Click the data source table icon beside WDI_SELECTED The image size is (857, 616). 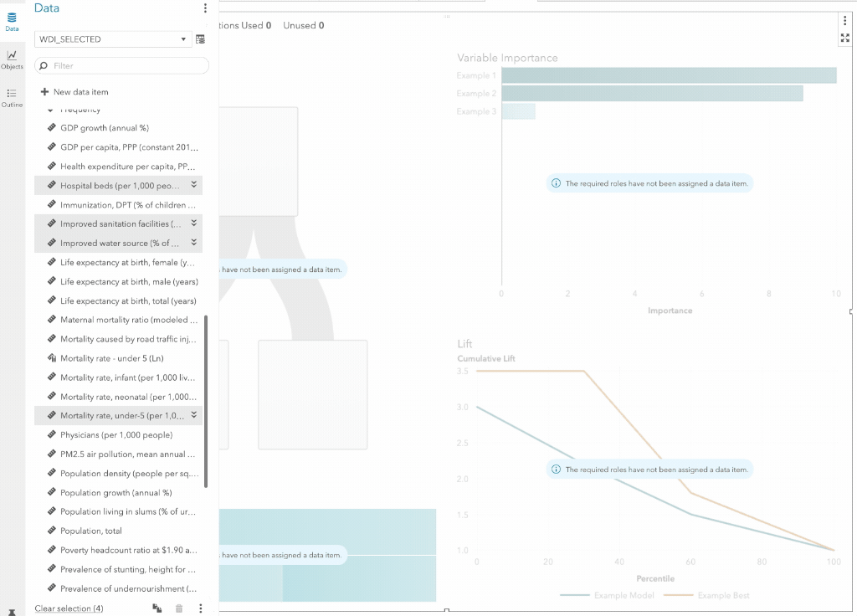point(200,39)
